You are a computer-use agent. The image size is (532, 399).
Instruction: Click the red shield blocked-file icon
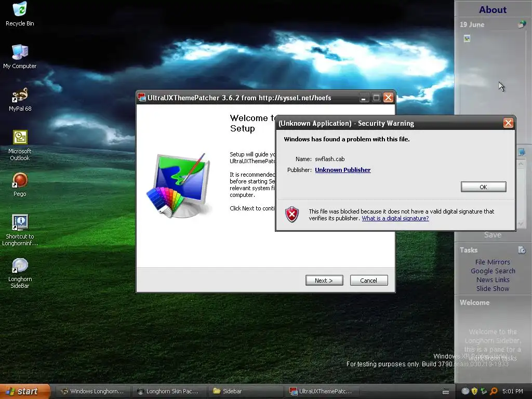click(292, 215)
